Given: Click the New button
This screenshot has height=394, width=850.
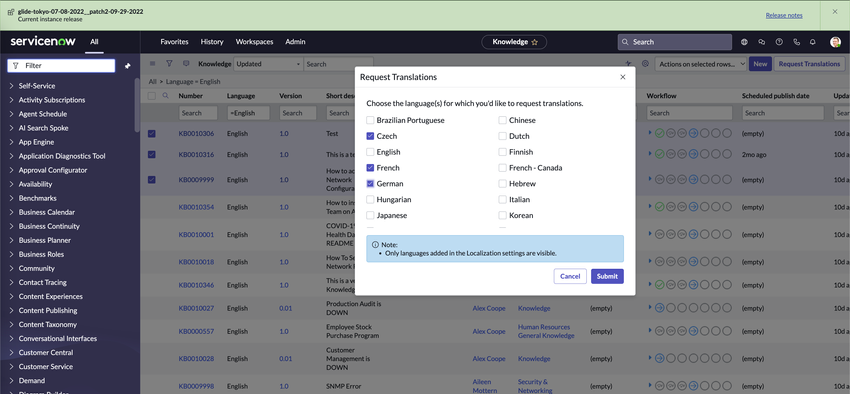Looking at the screenshot, I should [x=761, y=64].
